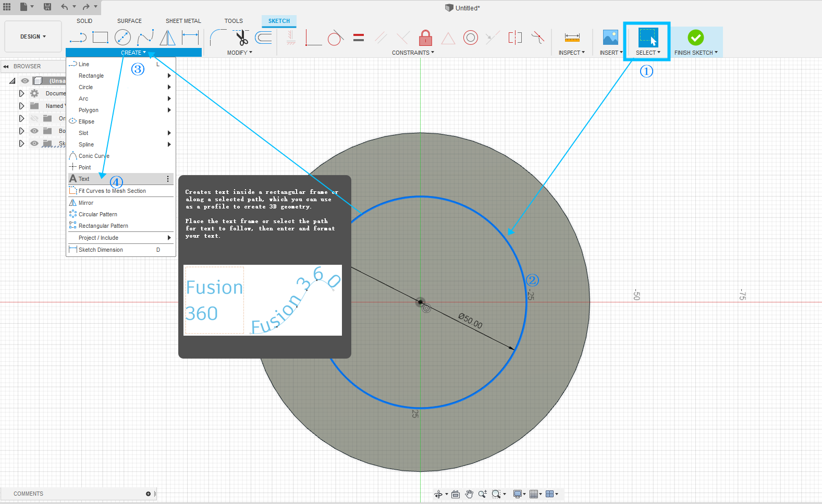The image size is (822, 504).
Task: Apply the Concentric constraint icon
Action: point(471,38)
